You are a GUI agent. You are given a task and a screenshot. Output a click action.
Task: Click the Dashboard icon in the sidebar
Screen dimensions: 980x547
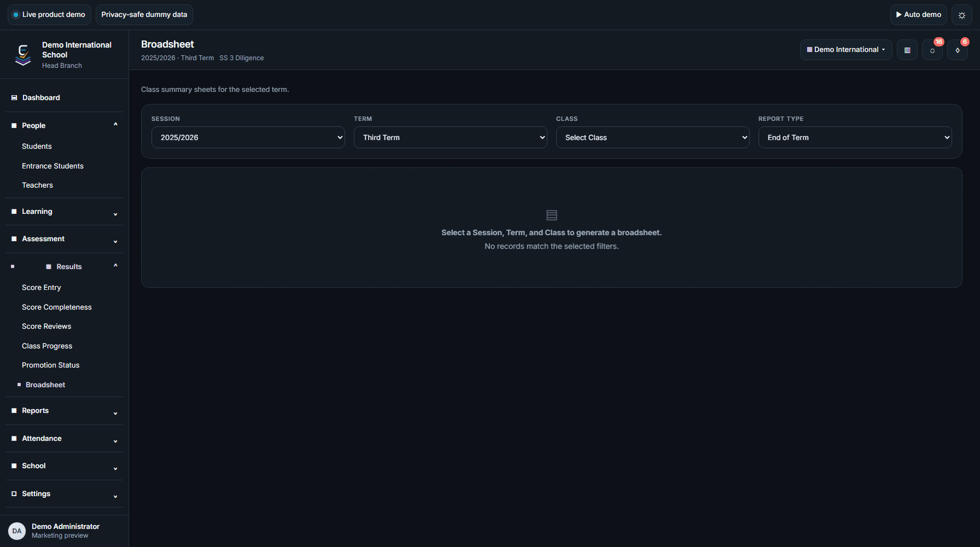tap(14, 98)
